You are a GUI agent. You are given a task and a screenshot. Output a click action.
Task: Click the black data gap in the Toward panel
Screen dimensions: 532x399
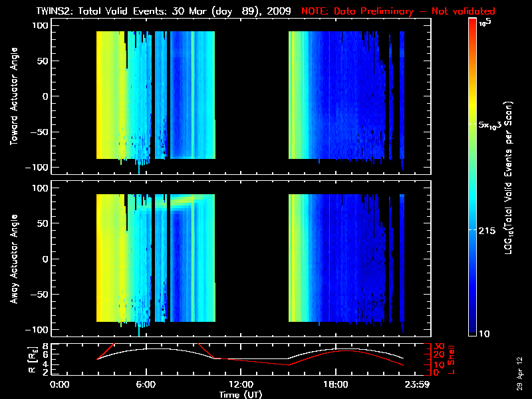251,96
